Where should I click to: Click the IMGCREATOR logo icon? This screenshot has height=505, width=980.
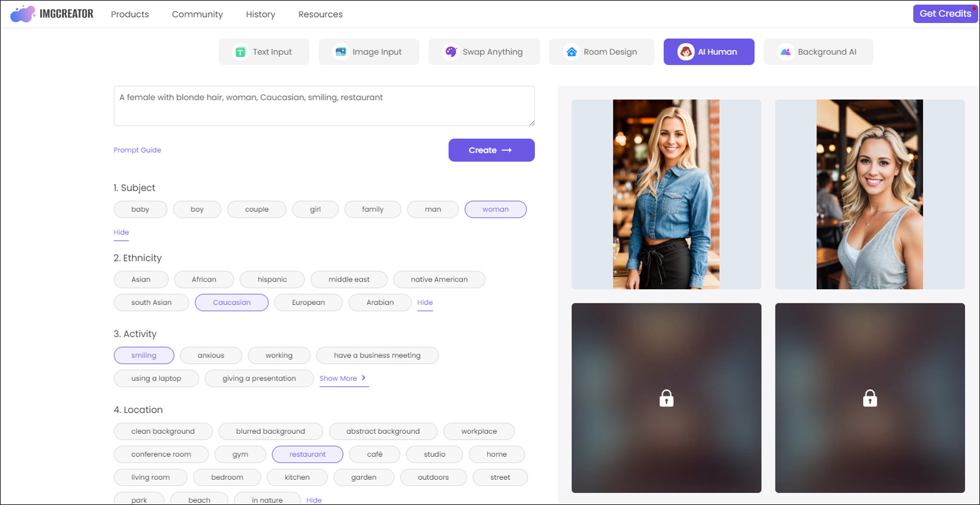pos(23,14)
